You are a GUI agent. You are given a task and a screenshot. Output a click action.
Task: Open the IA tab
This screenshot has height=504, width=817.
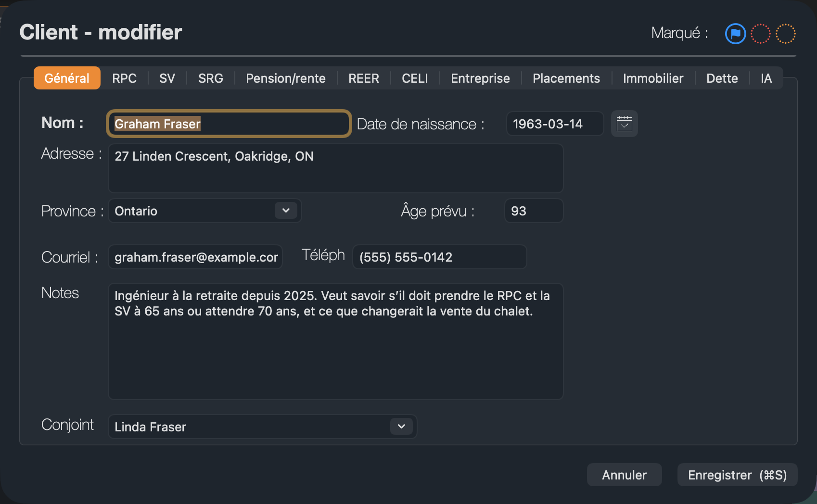click(766, 78)
